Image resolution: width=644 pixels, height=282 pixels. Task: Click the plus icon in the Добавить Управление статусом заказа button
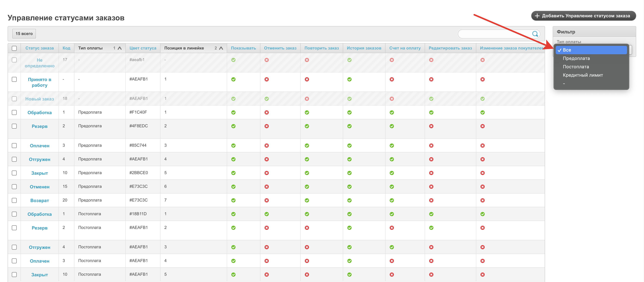click(537, 16)
